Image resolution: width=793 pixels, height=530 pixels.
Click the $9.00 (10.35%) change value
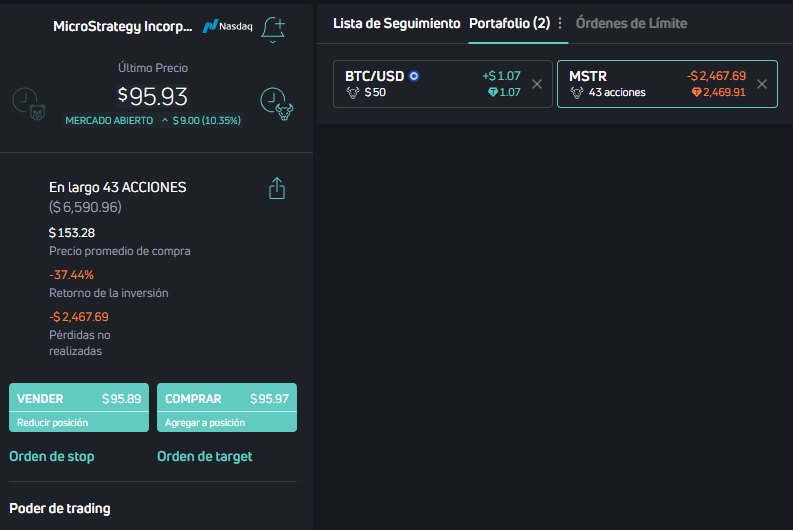pos(206,120)
